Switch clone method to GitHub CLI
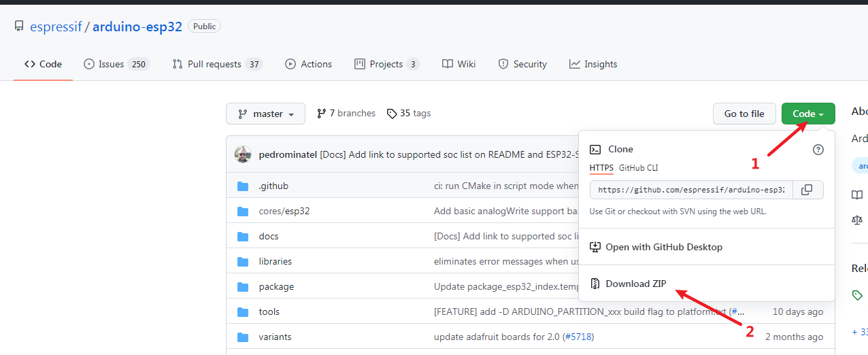This screenshot has width=868, height=355. point(638,168)
